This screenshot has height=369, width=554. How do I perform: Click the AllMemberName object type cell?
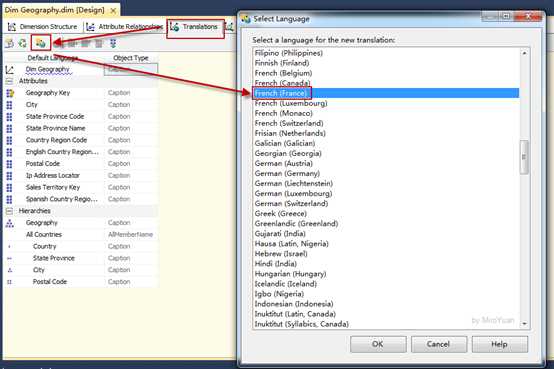[x=131, y=235]
